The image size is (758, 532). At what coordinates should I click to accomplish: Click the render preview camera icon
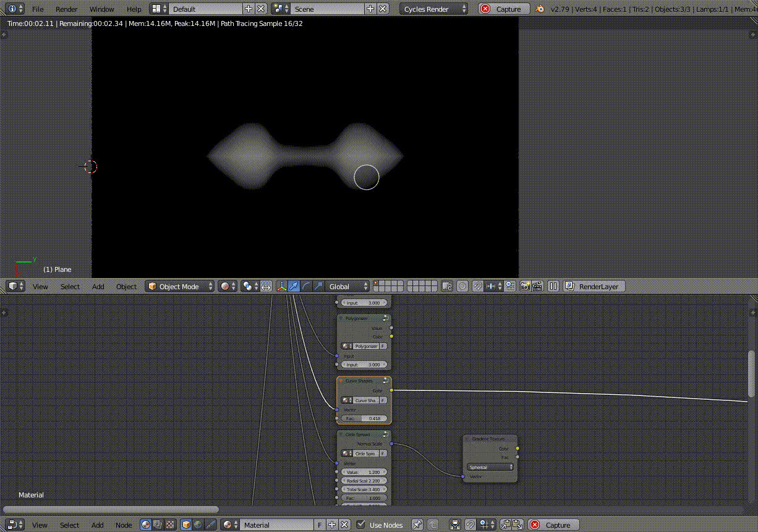[525, 286]
